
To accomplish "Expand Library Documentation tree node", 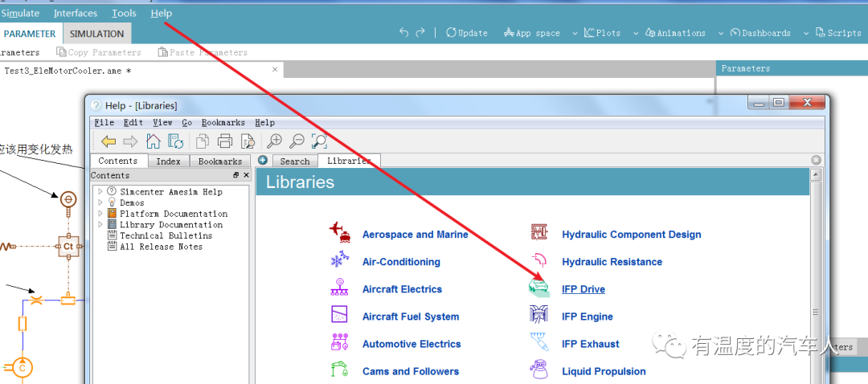I will [x=100, y=225].
